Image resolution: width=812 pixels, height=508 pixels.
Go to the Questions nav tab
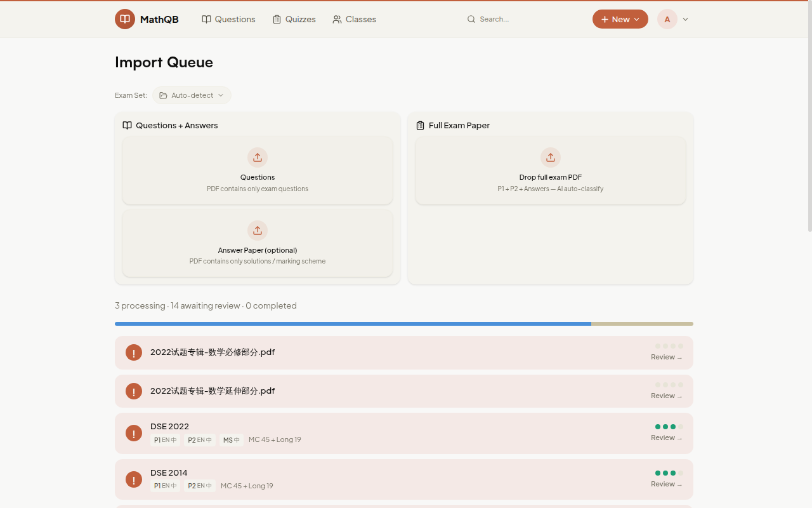point(228,19)
